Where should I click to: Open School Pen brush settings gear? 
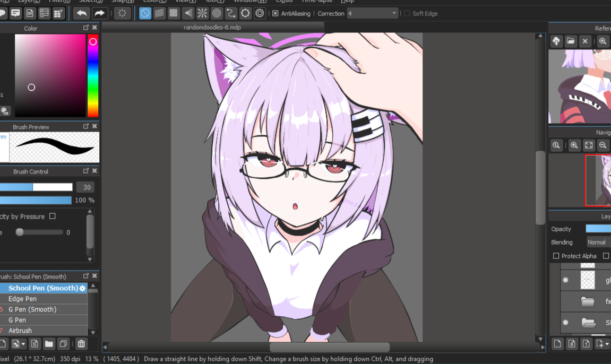click(82, 288)
